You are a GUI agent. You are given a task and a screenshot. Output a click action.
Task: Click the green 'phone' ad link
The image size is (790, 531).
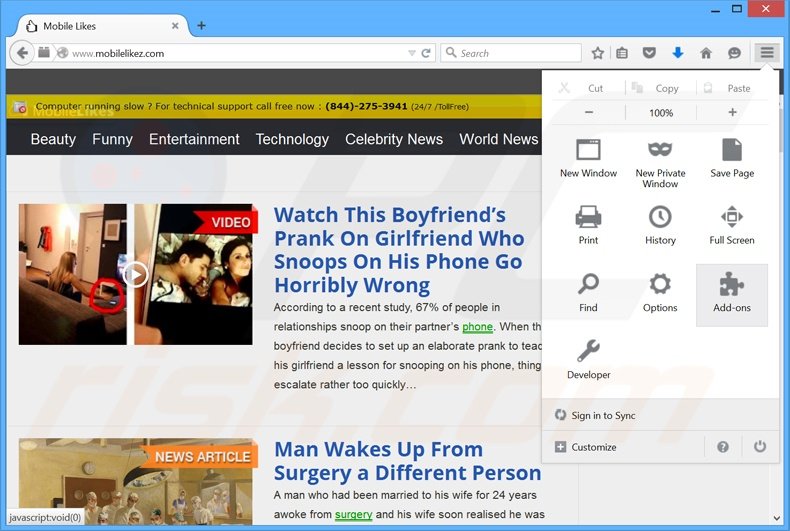tap(477, 326)
